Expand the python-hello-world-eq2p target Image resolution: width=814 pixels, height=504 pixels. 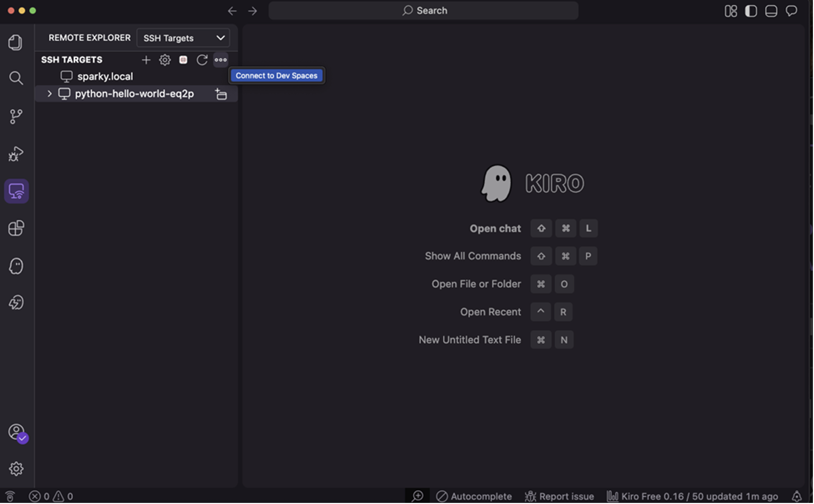50,94
